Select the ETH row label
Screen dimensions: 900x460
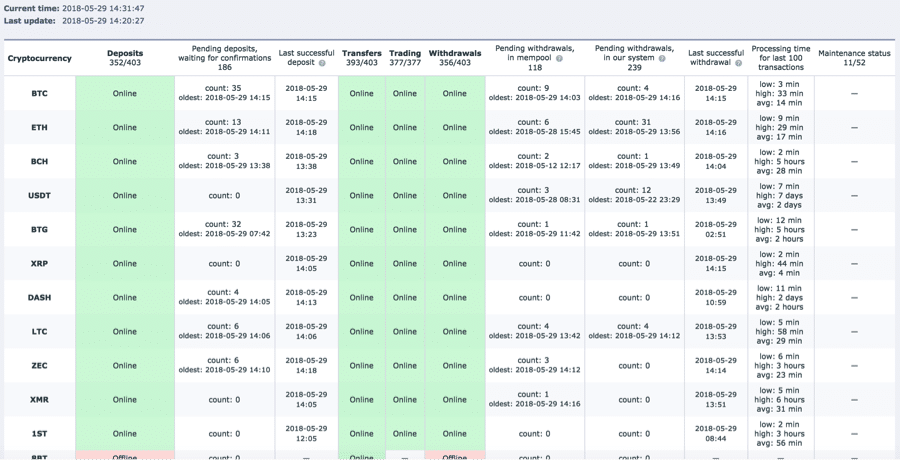(40, 128)
